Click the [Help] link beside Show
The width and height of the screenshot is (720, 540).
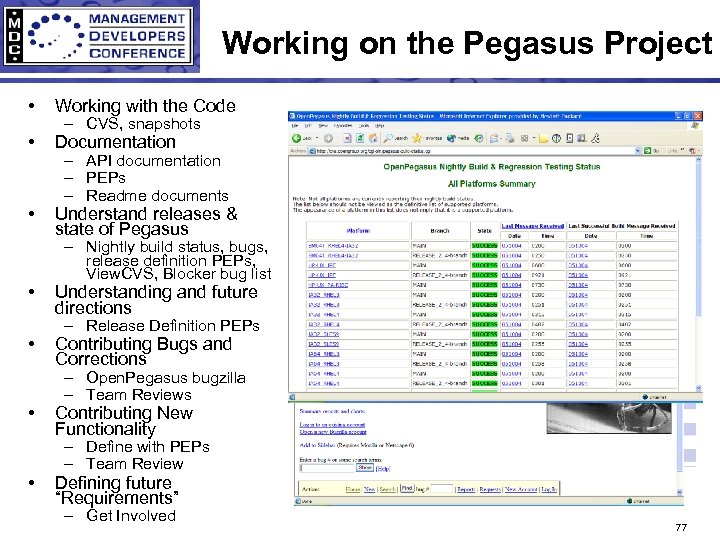(x=383, y=469)
